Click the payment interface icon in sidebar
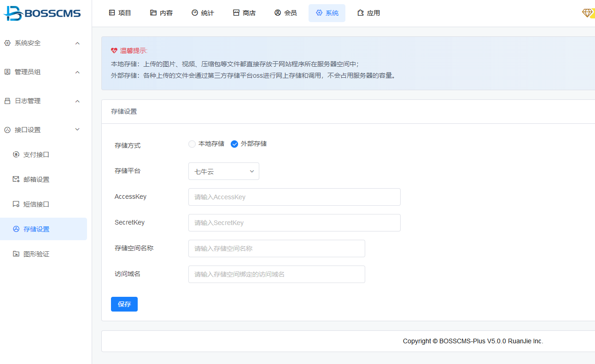The height and width of the screenshot is (364, 595). [16, 155]
